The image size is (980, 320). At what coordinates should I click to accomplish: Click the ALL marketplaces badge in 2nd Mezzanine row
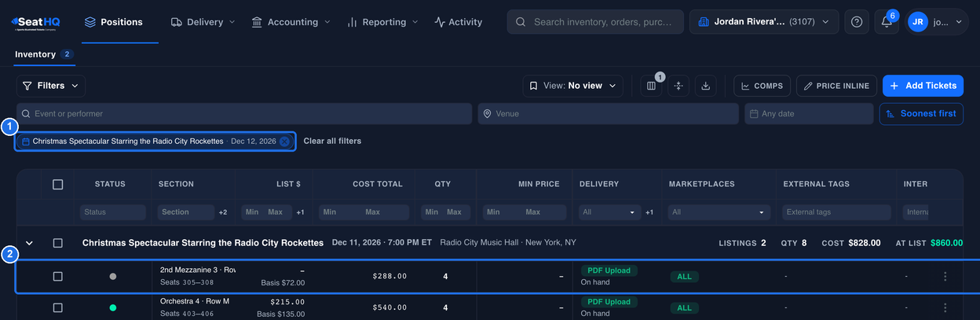click(x=685, y=277)
